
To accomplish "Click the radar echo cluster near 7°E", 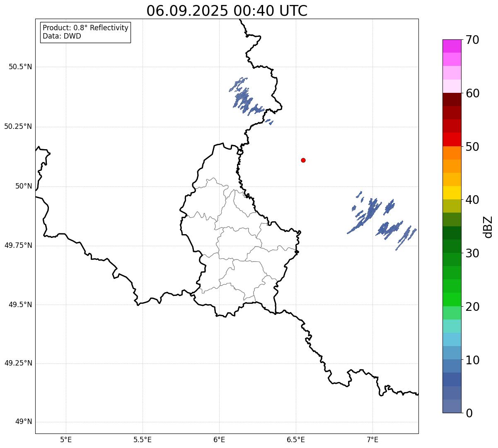I will click(x=381, y=220).
